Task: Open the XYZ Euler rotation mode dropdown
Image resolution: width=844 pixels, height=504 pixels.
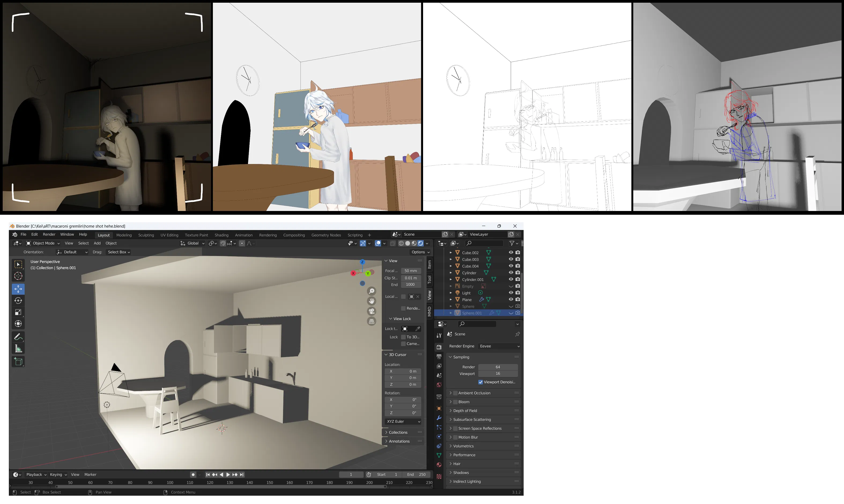Action: [403, 421]
